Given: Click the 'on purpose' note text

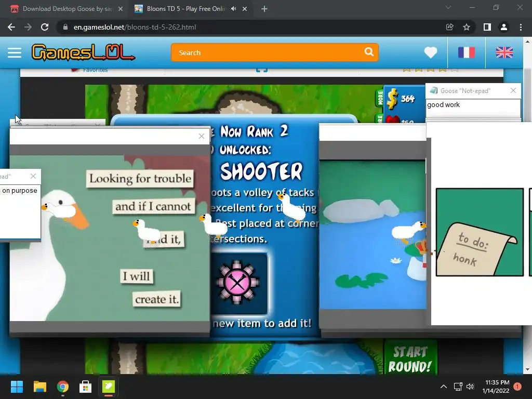Looking at the screenshot, I should click(x=19, y=191).
